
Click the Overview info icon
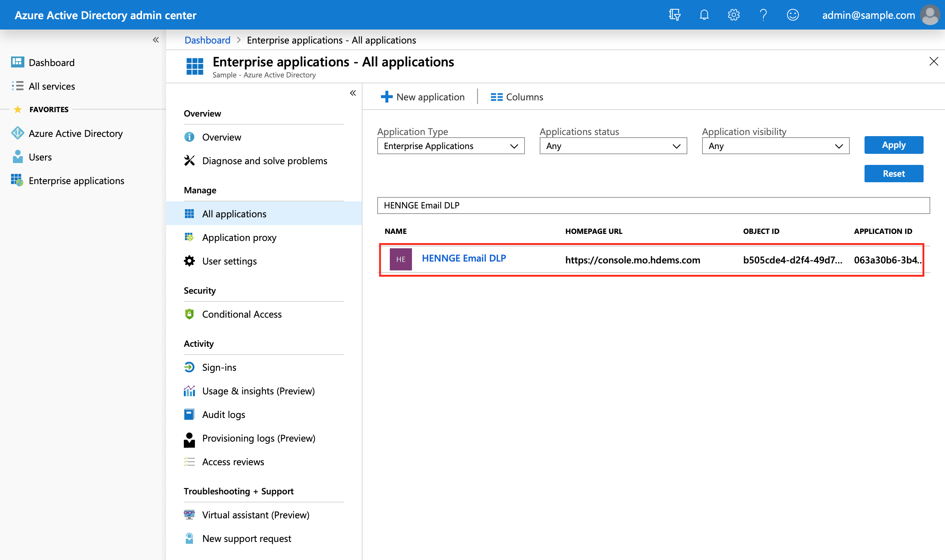pyautogui.click(x=189, y=137)
